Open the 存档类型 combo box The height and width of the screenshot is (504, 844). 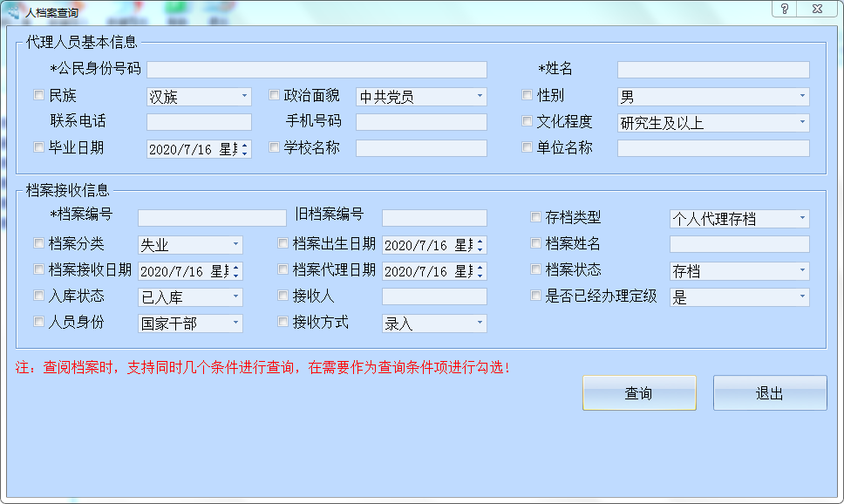coord(738,219)
